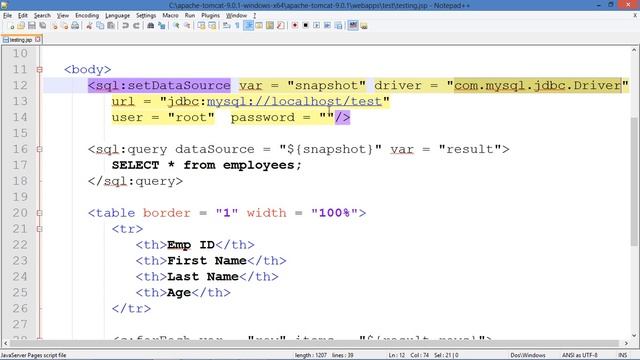Viewport: 640px width, 360px height.
Task: Open the Replace toolbar icon
Action: (162, 26)
